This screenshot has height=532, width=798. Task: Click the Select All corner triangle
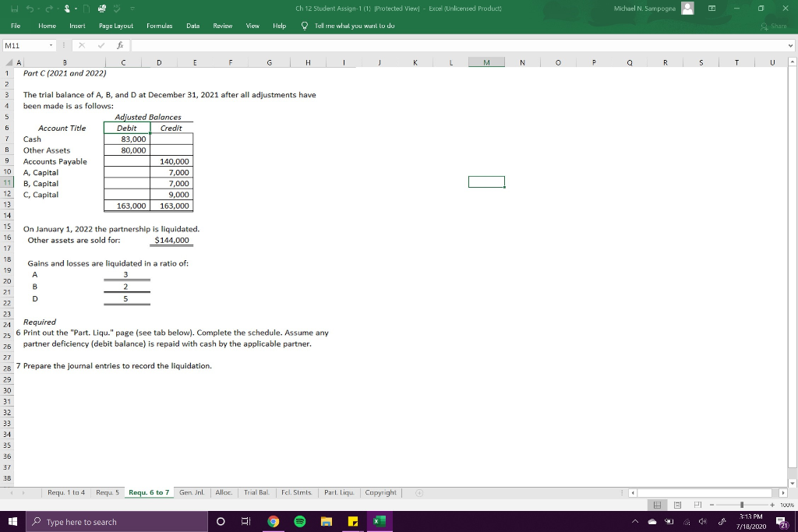click(x=9, y=62)
